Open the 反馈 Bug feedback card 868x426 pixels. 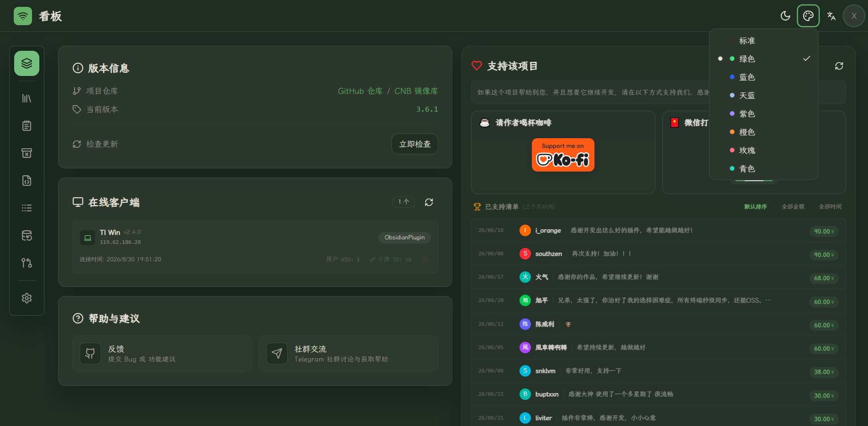[162, 354]
